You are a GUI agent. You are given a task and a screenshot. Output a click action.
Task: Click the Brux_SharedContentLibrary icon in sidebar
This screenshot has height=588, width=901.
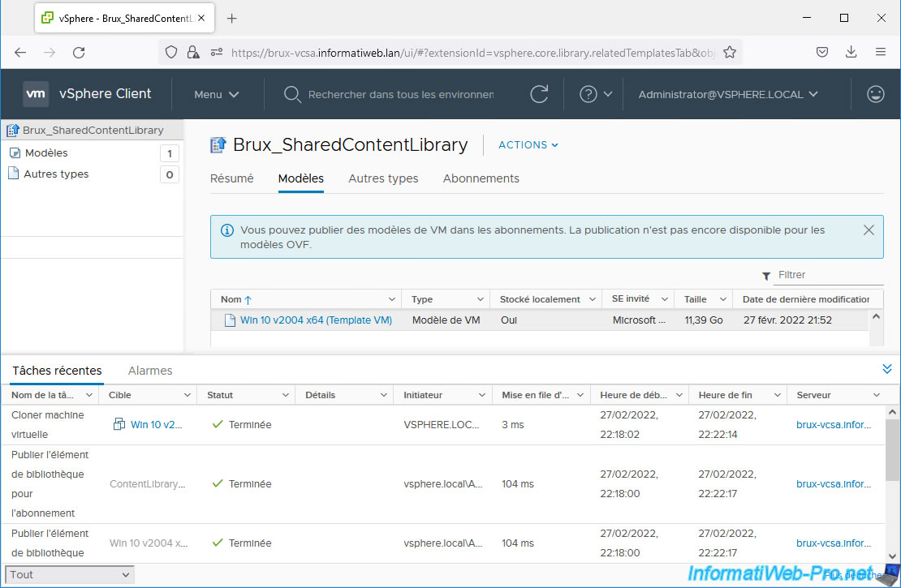point(13,131)
